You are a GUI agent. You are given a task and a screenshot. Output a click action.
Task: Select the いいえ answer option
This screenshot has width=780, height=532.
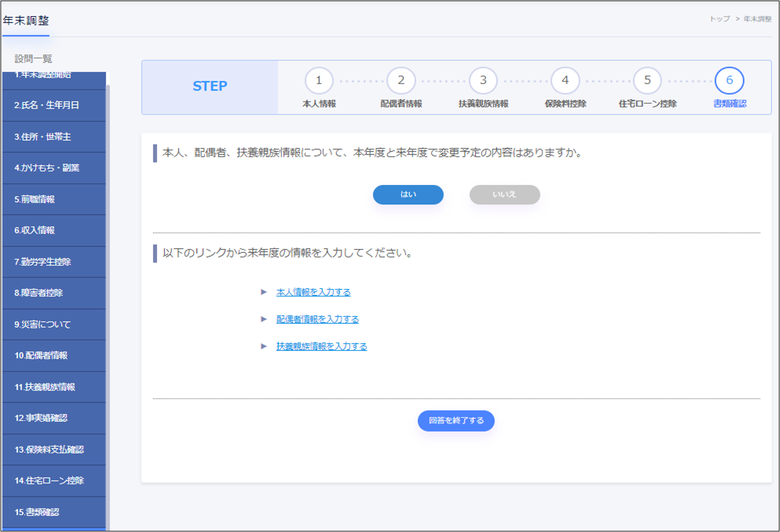tap(505, 194)
